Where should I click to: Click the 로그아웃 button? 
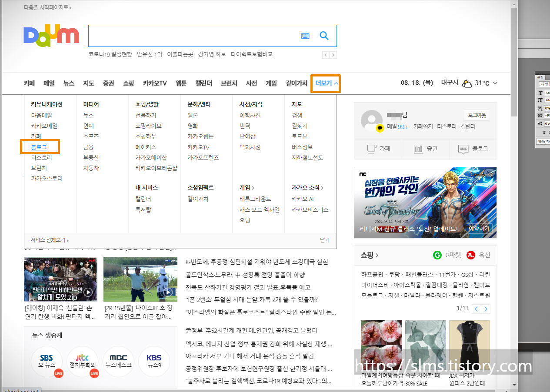(477, 115)
